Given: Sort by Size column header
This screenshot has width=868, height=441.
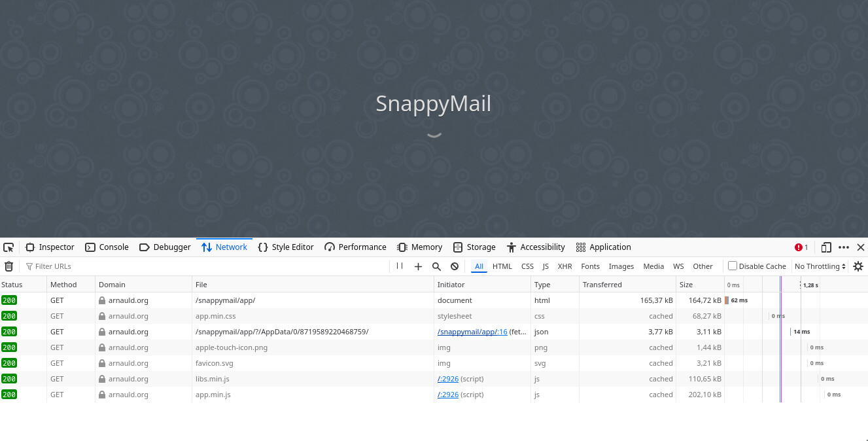Looking at the screenshot, I should (x=701, y=285).
